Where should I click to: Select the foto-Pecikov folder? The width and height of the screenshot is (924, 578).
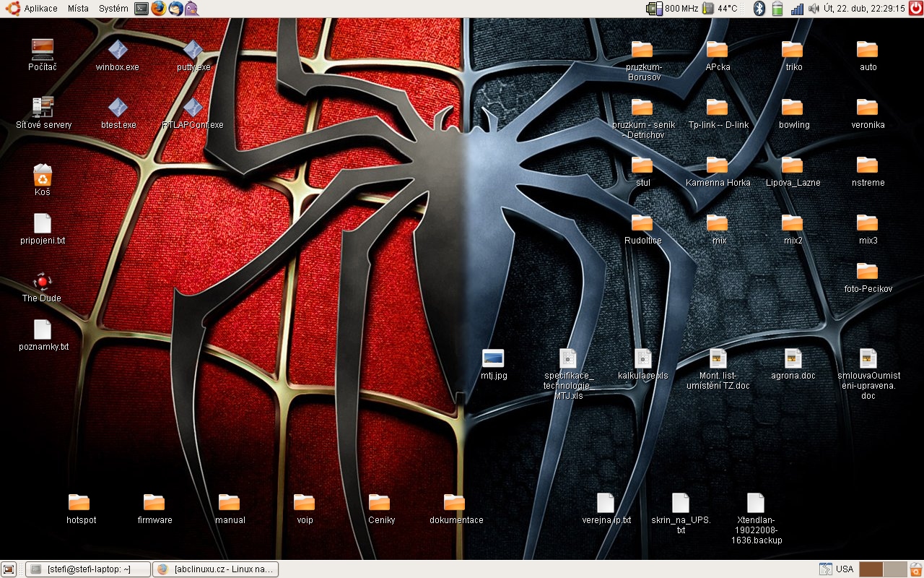click(x=868, y=277)
